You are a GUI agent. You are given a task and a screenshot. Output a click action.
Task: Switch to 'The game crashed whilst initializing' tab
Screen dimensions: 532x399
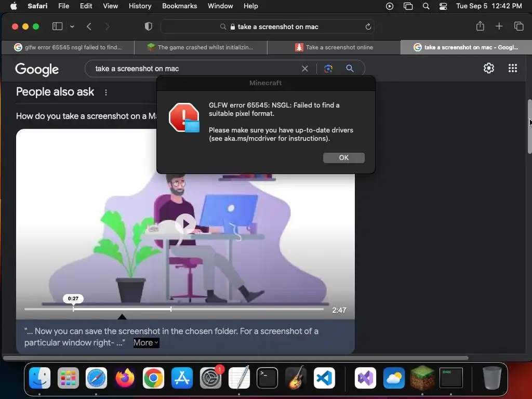point(201,47)
